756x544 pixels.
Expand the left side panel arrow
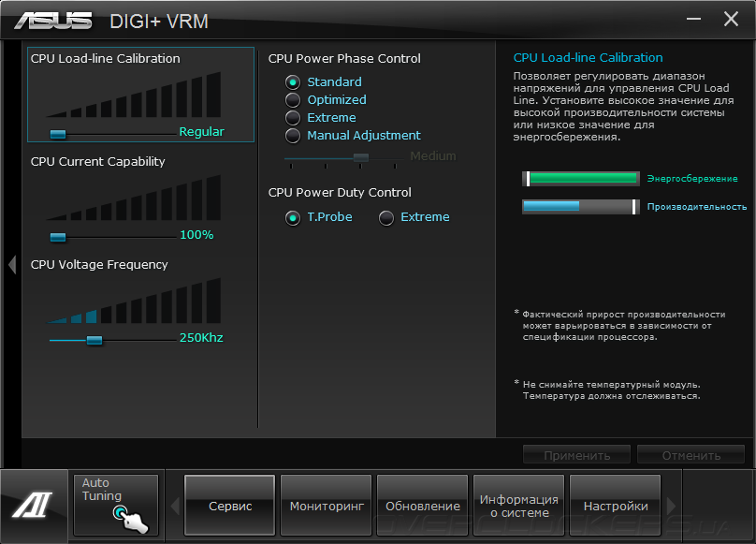point(12,265)
